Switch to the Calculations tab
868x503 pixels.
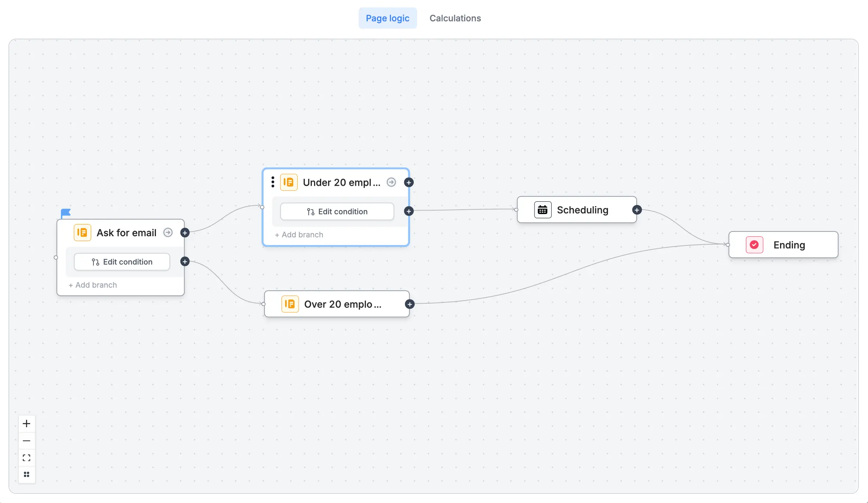(x=455, y=18)
